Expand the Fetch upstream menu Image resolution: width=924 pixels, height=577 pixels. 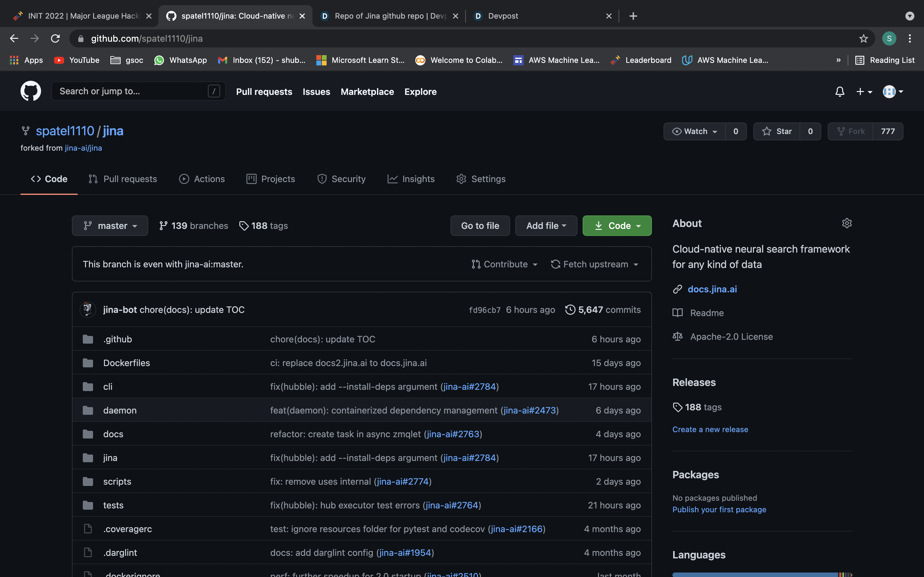(595, 264)
